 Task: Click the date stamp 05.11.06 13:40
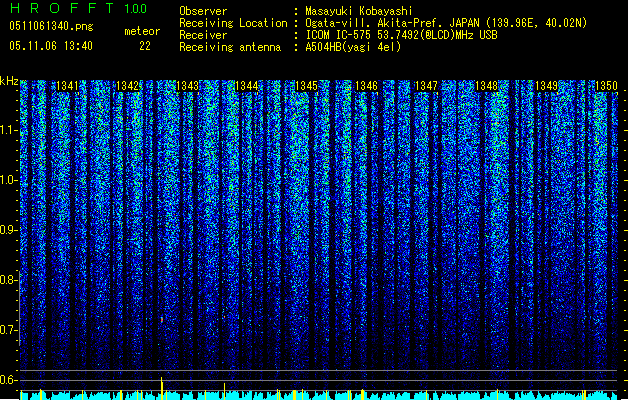(x=51, y=46)
